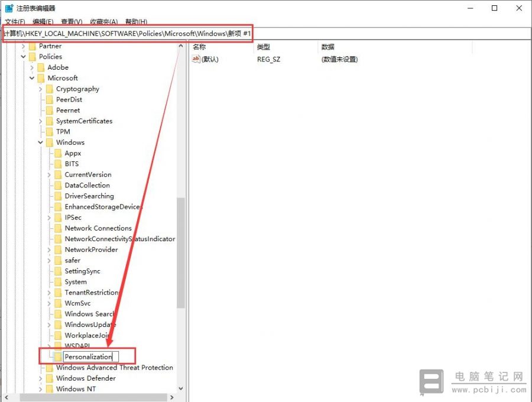Select the Policies folder icon
532x402 pixels.
click(33, 57)
